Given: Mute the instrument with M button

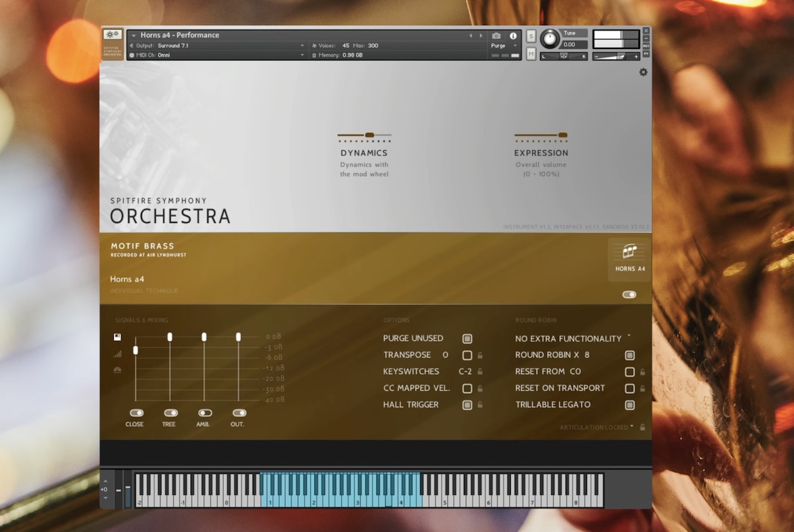Looking at the screenshot, I should 531,54.
